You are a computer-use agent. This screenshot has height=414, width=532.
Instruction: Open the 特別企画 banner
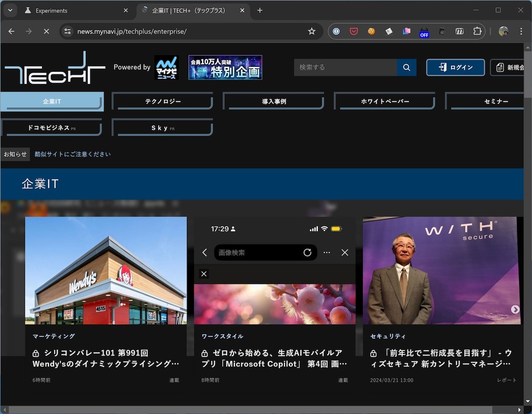(225, 67)
